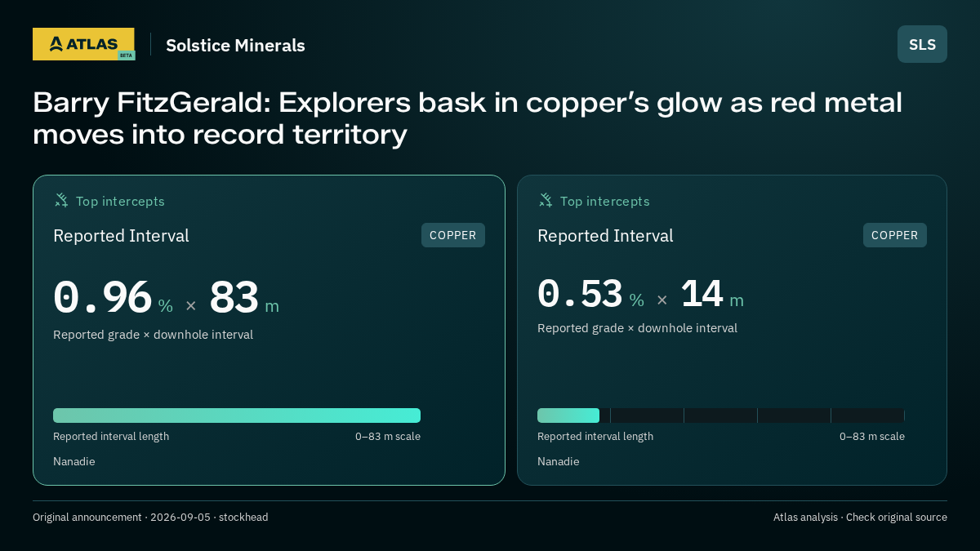
Task: Click 'Nanadie' under the 14 m card bar
Action: (x=559, y=461)
